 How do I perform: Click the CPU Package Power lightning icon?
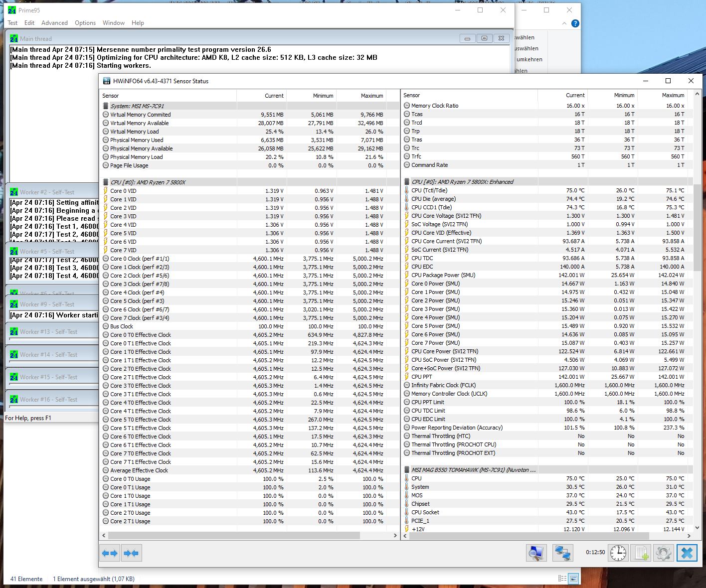407,275
